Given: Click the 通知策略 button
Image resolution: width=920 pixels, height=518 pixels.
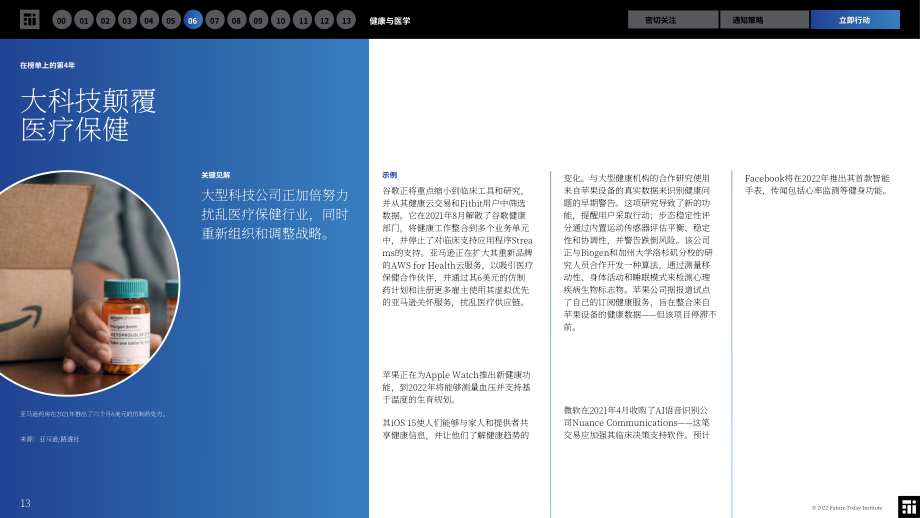Looking at the screenshot, I should [764, 19].
